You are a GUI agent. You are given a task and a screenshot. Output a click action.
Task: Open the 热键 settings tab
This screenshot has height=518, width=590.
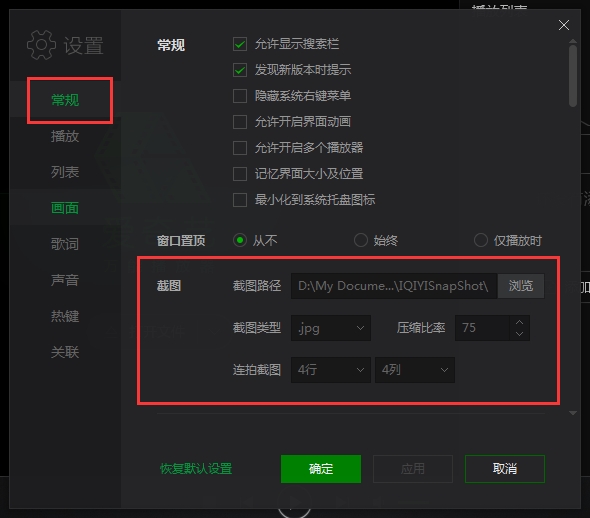click(65, 316)
